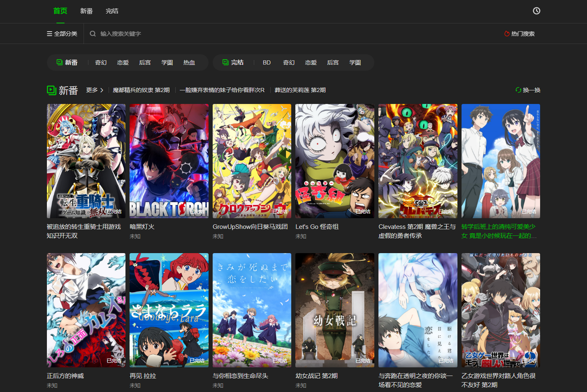Click the title text 幼女战记 第2期

pyautogui.click(x=317, y=376)
